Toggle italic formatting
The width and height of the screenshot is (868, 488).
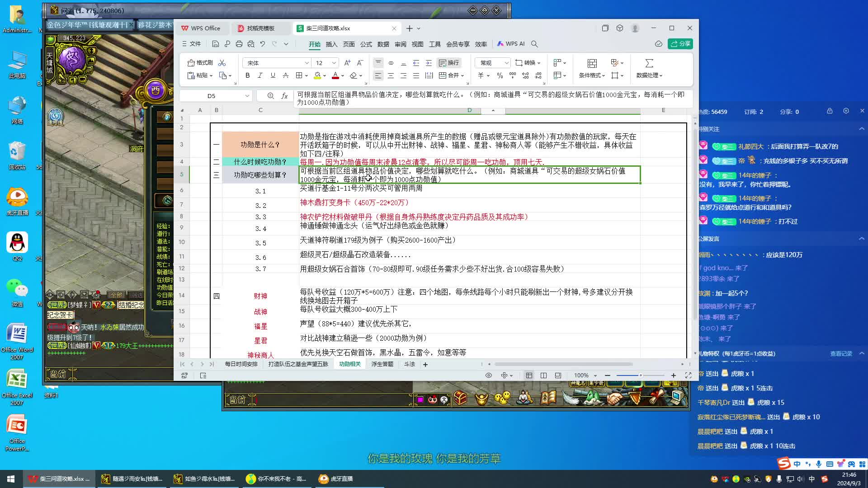(260, 75)
